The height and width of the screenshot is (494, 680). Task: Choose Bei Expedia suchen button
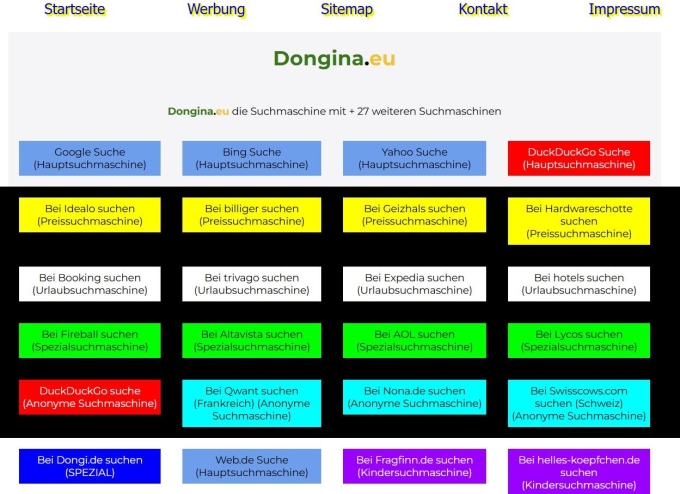click(414, 284)
